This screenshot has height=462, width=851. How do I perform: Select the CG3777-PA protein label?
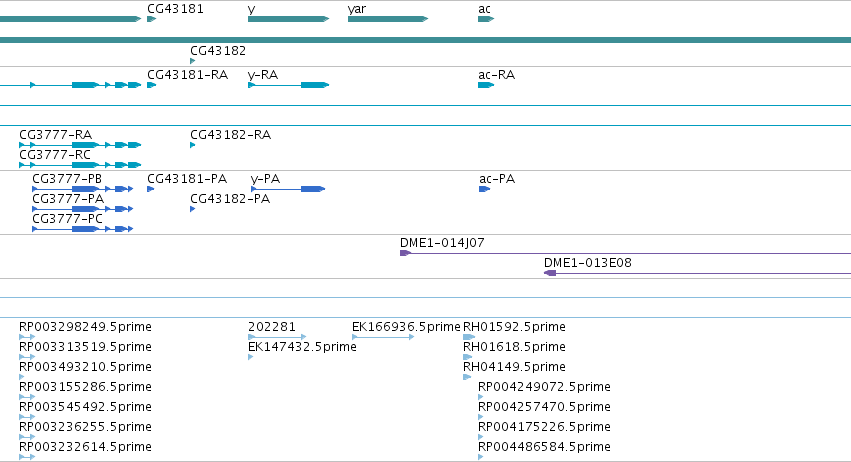pos(68,199)
